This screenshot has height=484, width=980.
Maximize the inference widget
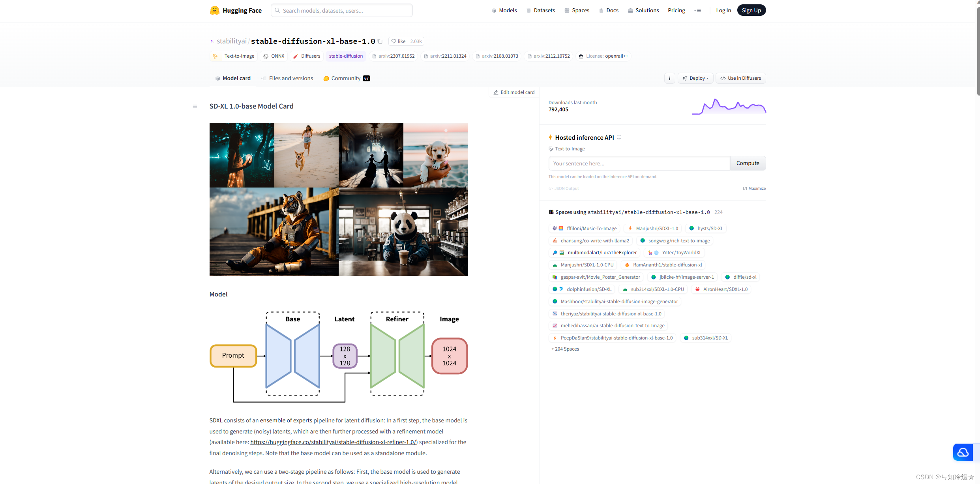754,188
